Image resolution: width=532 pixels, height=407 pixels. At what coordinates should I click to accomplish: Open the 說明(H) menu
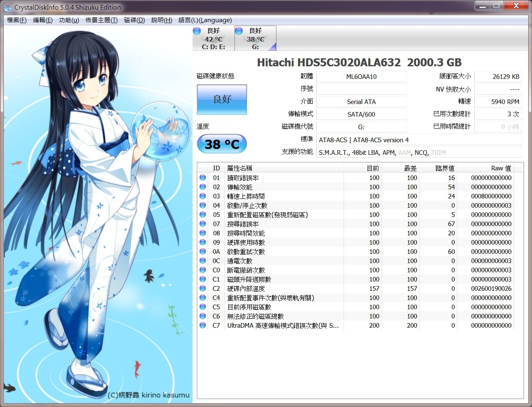click(162, 20)
